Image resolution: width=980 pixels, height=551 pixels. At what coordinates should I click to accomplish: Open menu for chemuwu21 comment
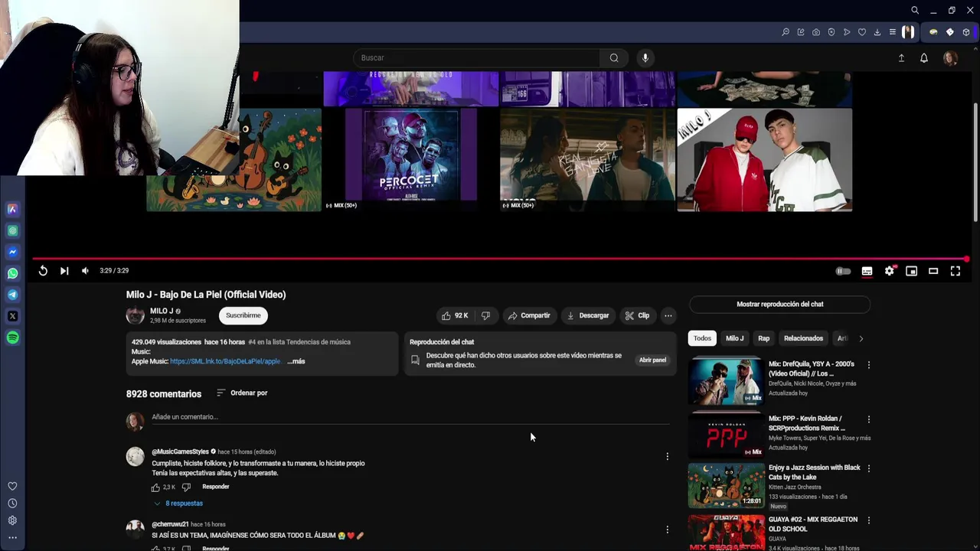coord(667,530)
